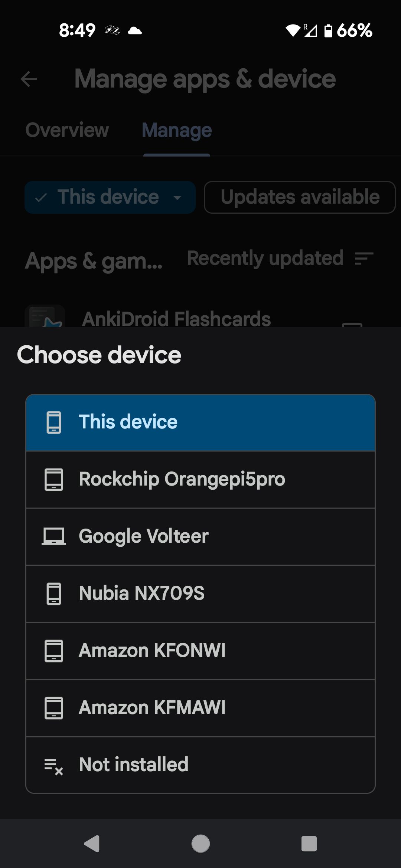The image size is (401, 868).
Task: Click the back arrow on Manage apps header
Action: coord(29,79)
